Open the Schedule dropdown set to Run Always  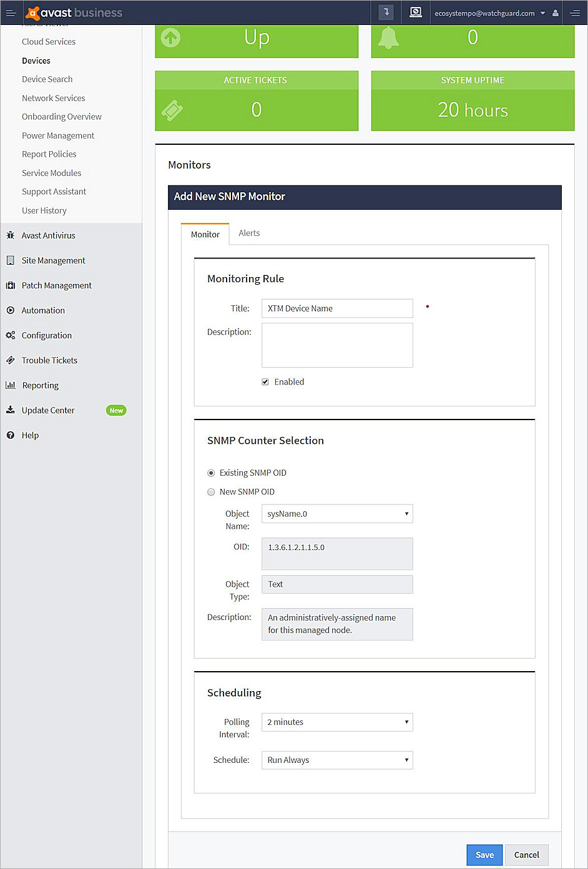click(x=337, y=760)
